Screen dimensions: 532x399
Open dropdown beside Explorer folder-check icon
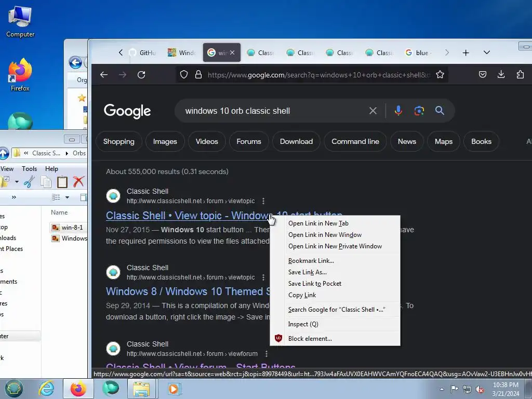[x=17, y=182]
